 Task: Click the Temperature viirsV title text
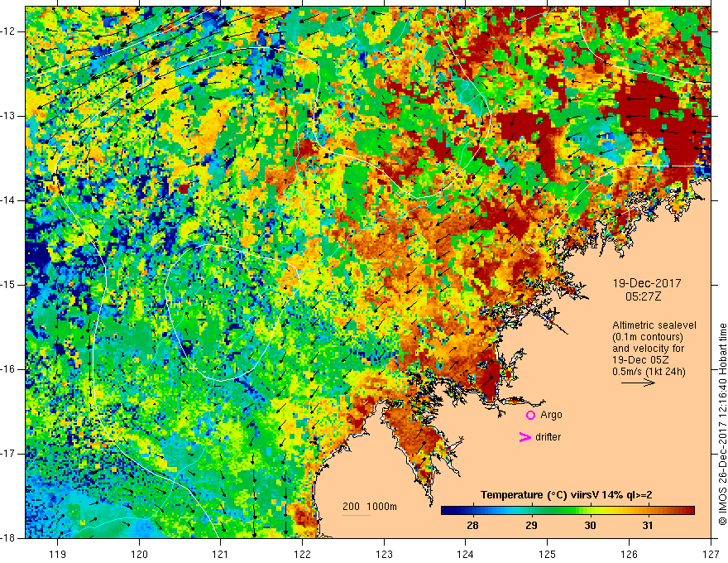click(x=567, y=495)
